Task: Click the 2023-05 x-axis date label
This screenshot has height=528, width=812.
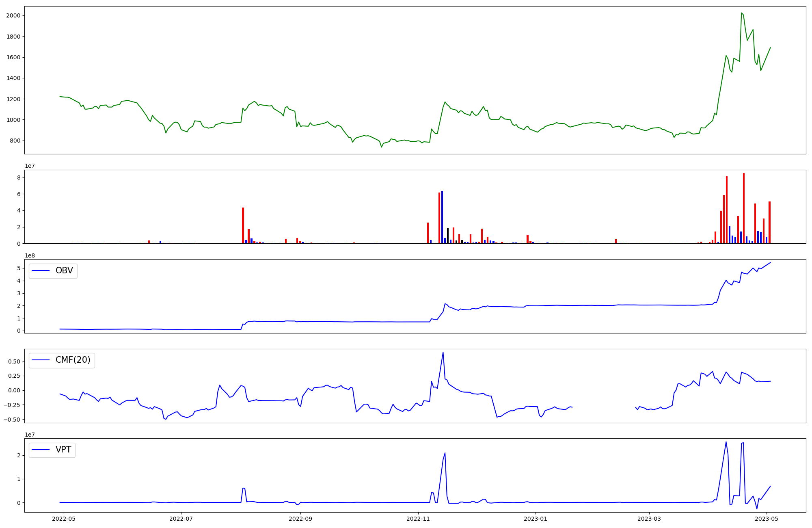Action: pos(767,519)
